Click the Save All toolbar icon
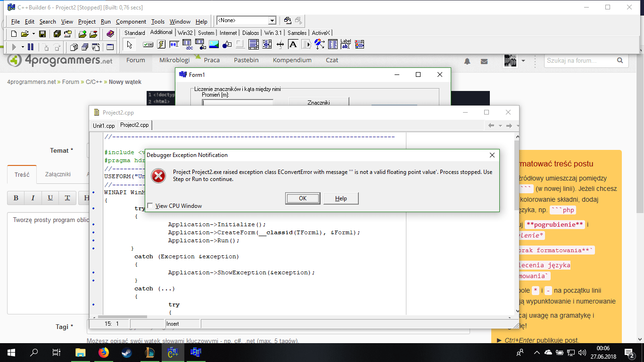This screenshot has height=362, width=644. pyautogui.click(x=57, y=33)
